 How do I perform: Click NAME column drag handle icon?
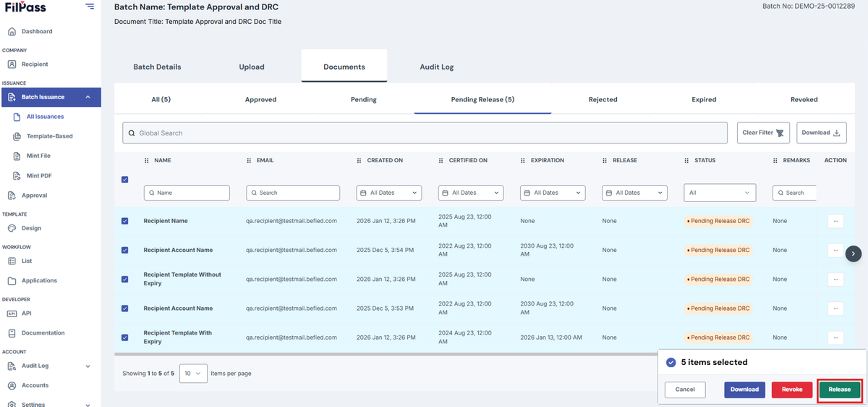[147, 160]
